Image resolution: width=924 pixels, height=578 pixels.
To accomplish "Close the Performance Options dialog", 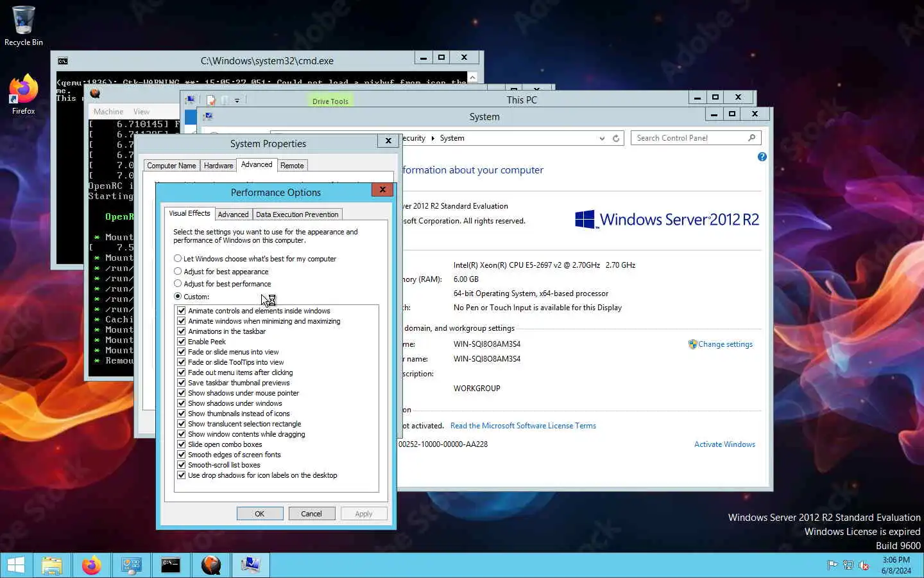I will 382,190.
